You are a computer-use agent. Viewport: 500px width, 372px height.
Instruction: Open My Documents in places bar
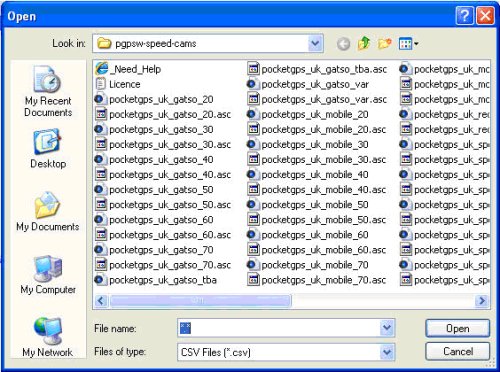tap(48, 211)
